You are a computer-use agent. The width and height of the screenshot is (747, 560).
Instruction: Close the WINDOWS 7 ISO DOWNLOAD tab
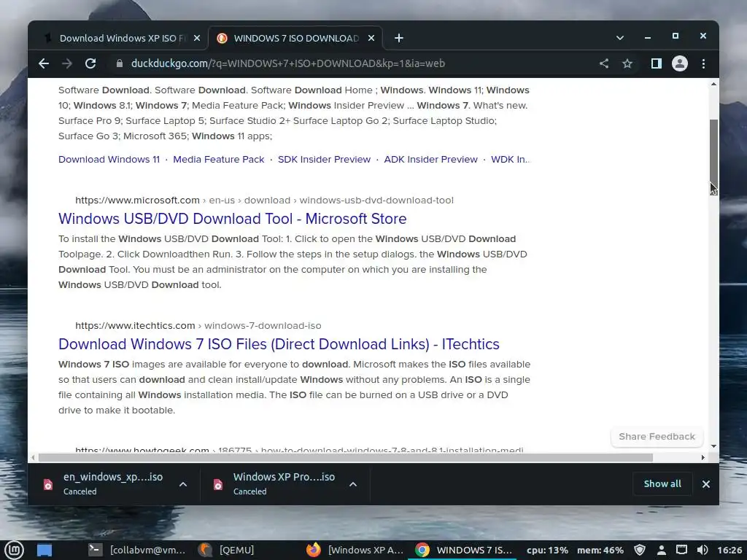[371, 38]
